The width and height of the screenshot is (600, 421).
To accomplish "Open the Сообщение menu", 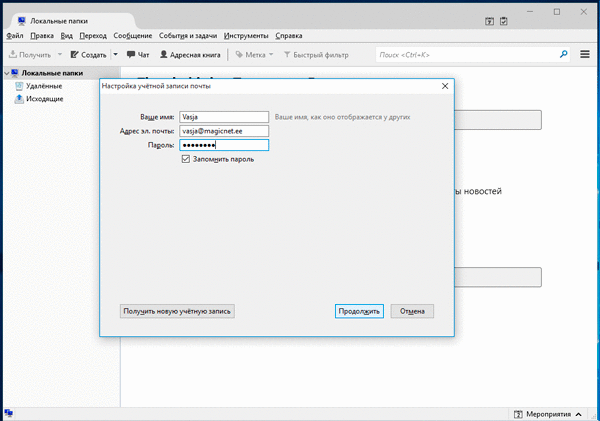I will coord(133,36).
